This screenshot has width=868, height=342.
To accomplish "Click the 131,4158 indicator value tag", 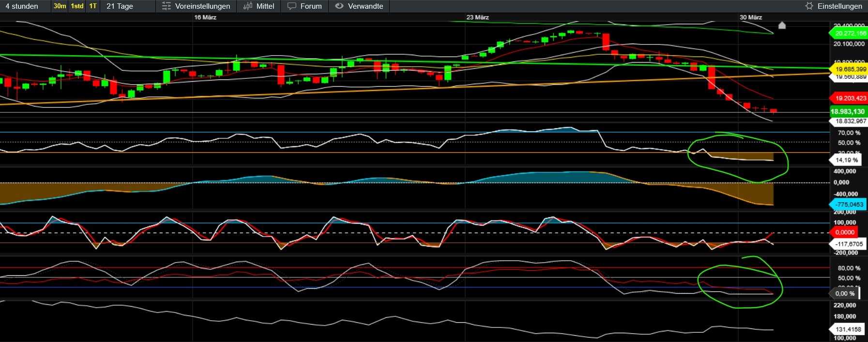I will coord(847,329).
